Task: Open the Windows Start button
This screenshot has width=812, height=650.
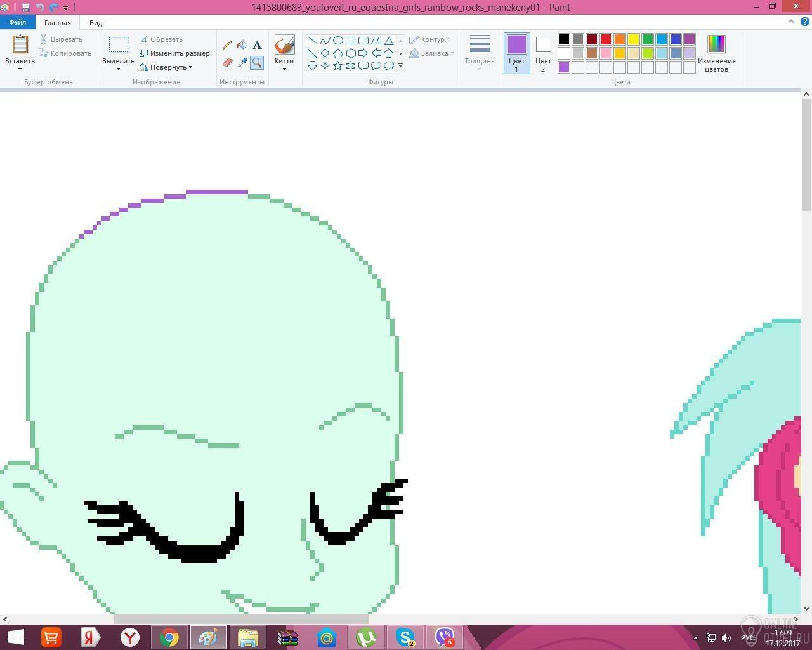Action: click(15, 637)
